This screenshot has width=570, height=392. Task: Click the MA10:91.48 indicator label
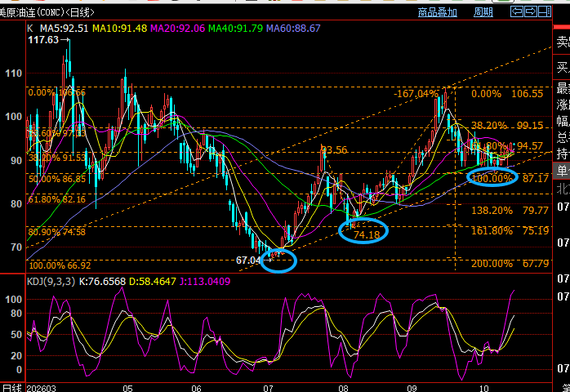point(119,29)
